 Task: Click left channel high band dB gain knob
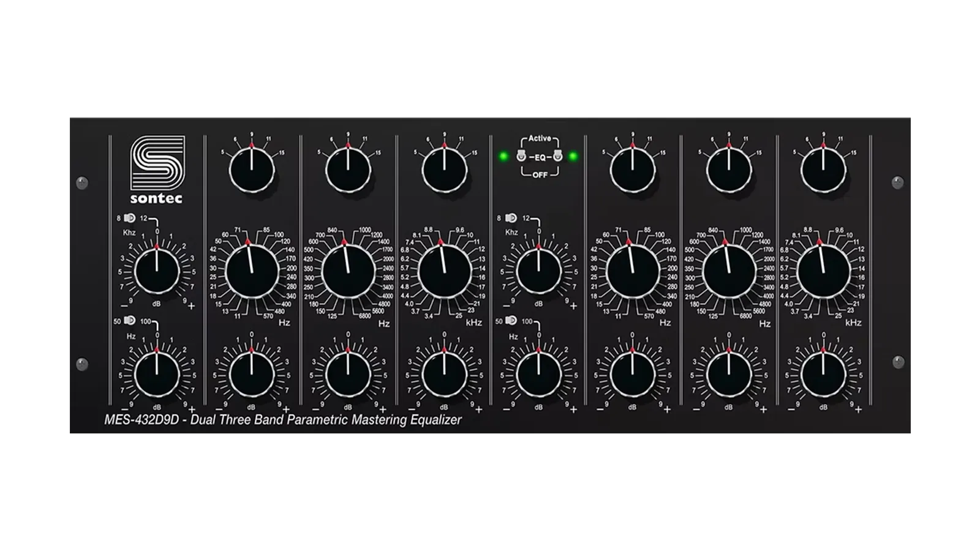(445, 373)
